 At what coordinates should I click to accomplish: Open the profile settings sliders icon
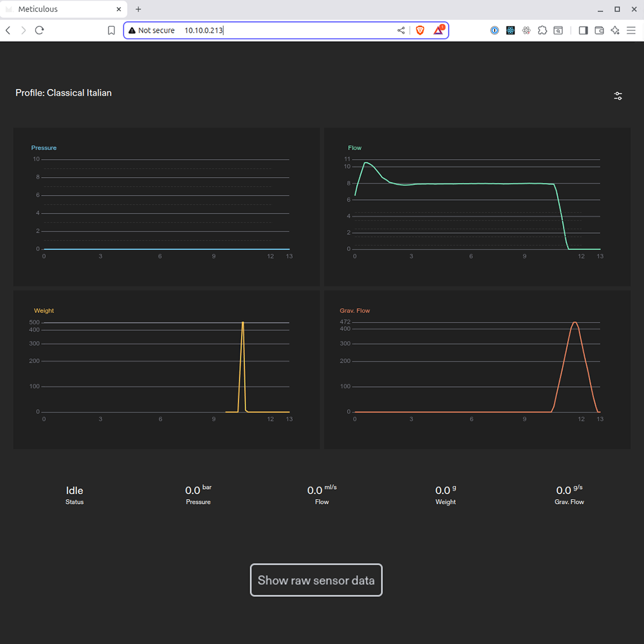[618, 96]
